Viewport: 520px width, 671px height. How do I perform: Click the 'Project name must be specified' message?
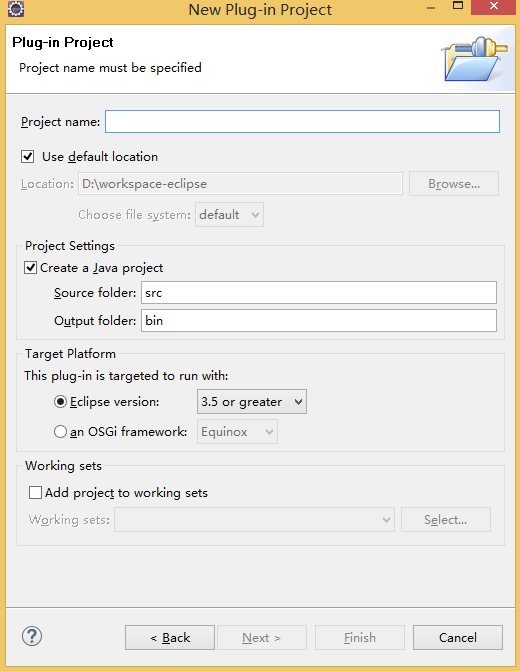pyautogui.click(x=110, y=68)
